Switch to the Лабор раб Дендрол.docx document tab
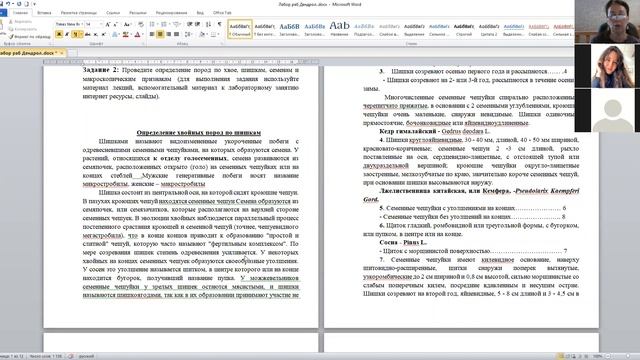Screen dimensions: 640x360 [29, 53]
